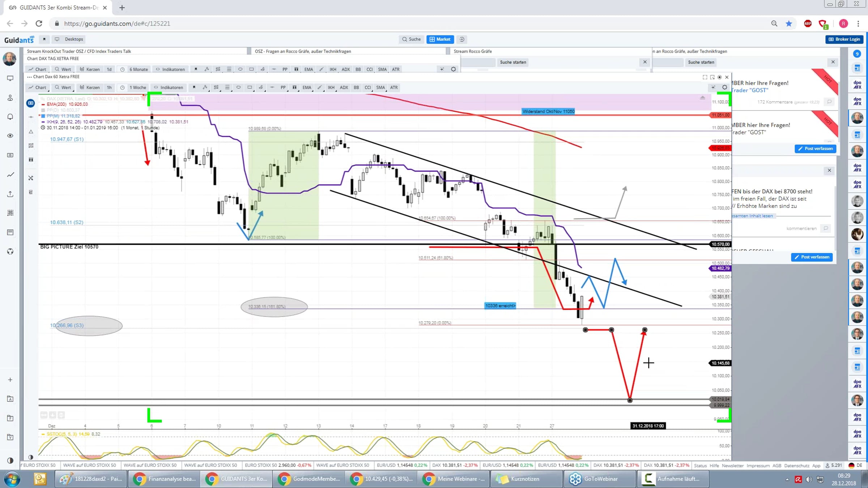Viewport: 868px width, 488px height.
Task: Open the Market tab
Action: click(440, 39)
